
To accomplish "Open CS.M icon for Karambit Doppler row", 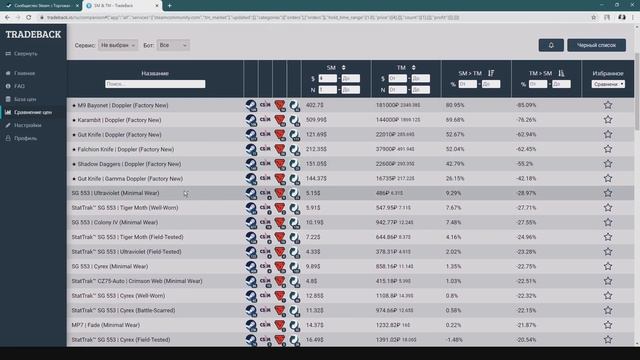I will [x=265, y=120].
